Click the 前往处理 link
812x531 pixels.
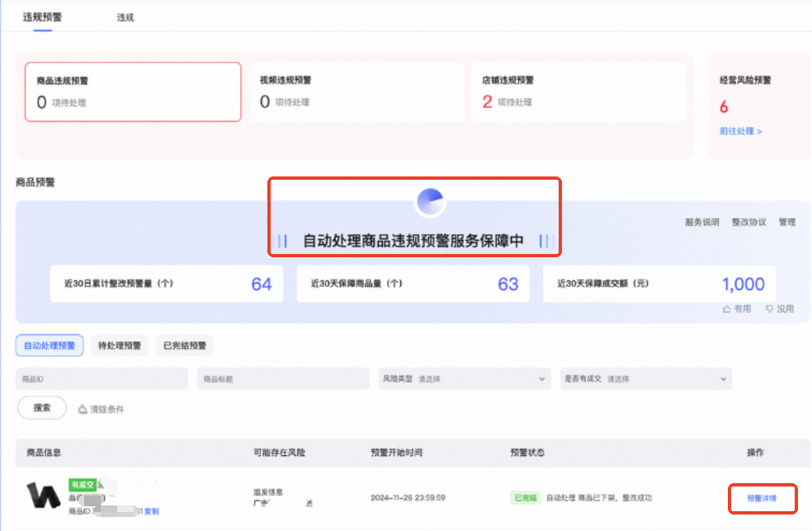(740, 131)
